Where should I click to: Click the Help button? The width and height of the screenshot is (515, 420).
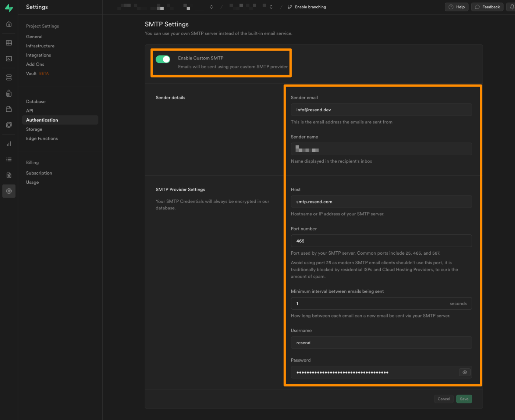click(x=457, y=7)
